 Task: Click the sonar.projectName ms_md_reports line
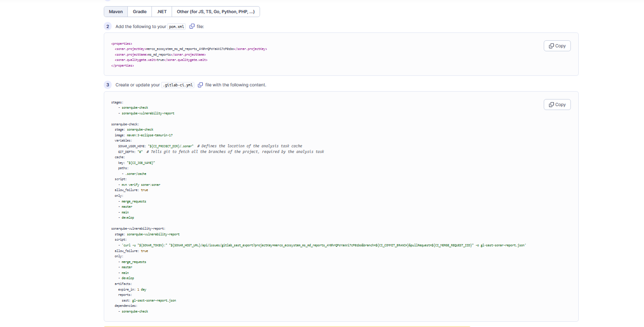click(x=160, y=54)
